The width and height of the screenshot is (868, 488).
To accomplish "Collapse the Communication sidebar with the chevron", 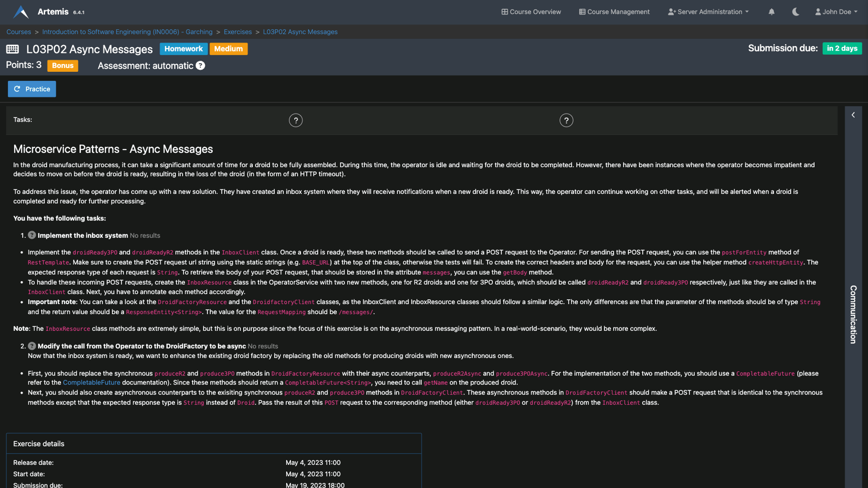I will (x=854, y=115).
